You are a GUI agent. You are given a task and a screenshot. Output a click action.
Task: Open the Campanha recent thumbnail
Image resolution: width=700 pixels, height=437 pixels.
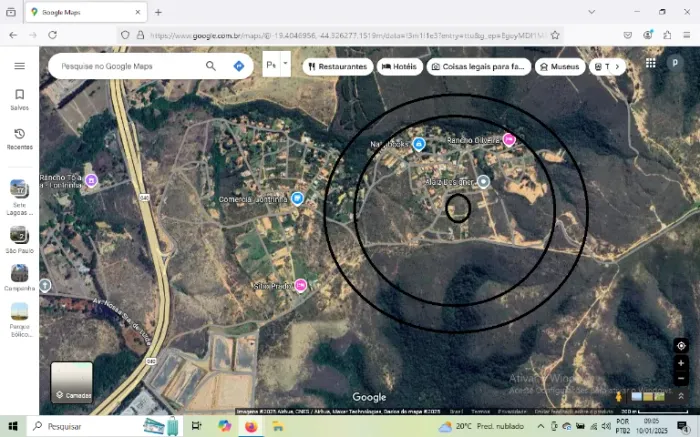point(19,278)
